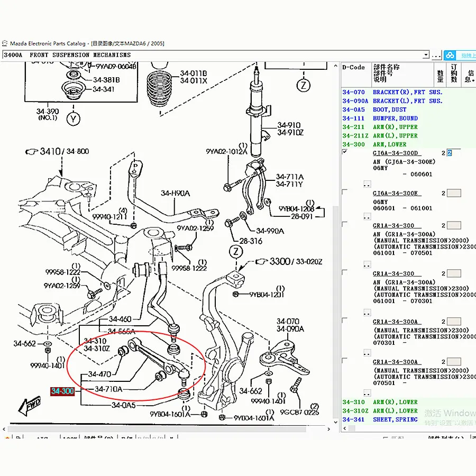This screenshot has height=476, width=476.
Task: Click the 3410 / 34-800 cross-reference text
Action: [x=65, y=151]
